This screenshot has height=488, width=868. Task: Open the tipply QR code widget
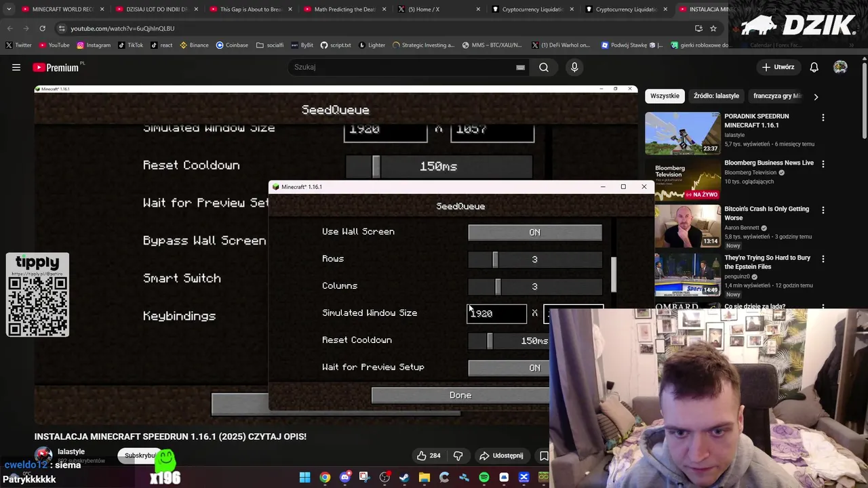37,295
